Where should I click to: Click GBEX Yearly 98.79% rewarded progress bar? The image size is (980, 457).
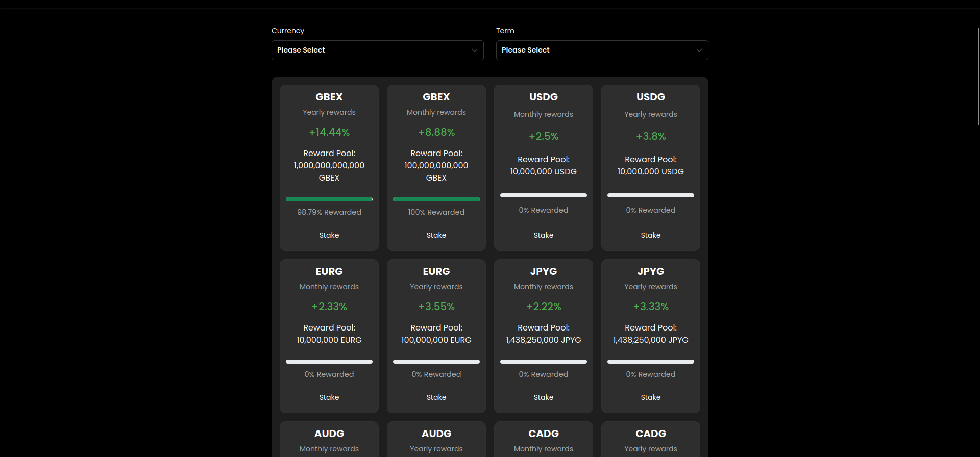pyautogui.click(x=329, y=199)
